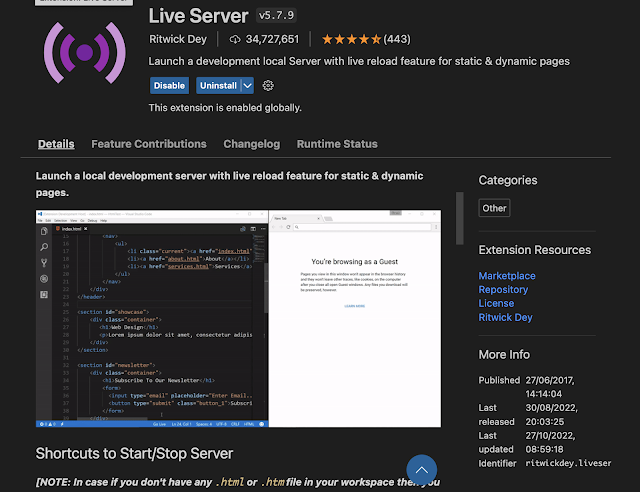Open the Runtime Status tab
The image size is (640, 492).
click(337, 144)
